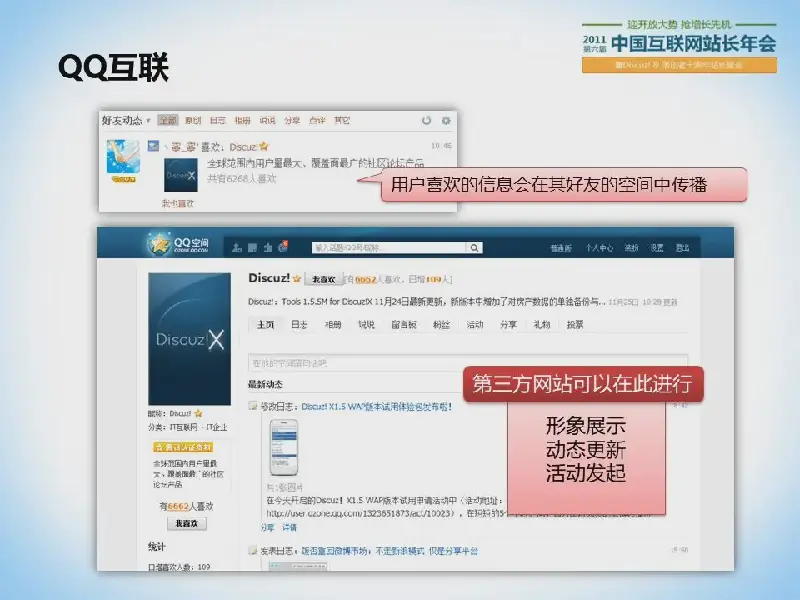Image resolution: width=800 pixels, height=600 pixels.
Task: Click the IT企业 category link
Action: point(217,427)
